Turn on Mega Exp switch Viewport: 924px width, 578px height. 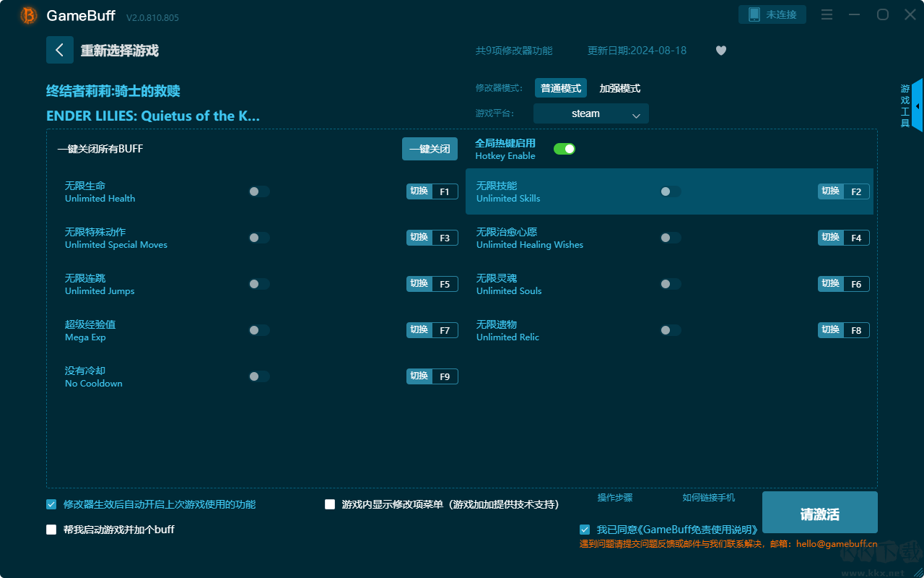point(259,330)
